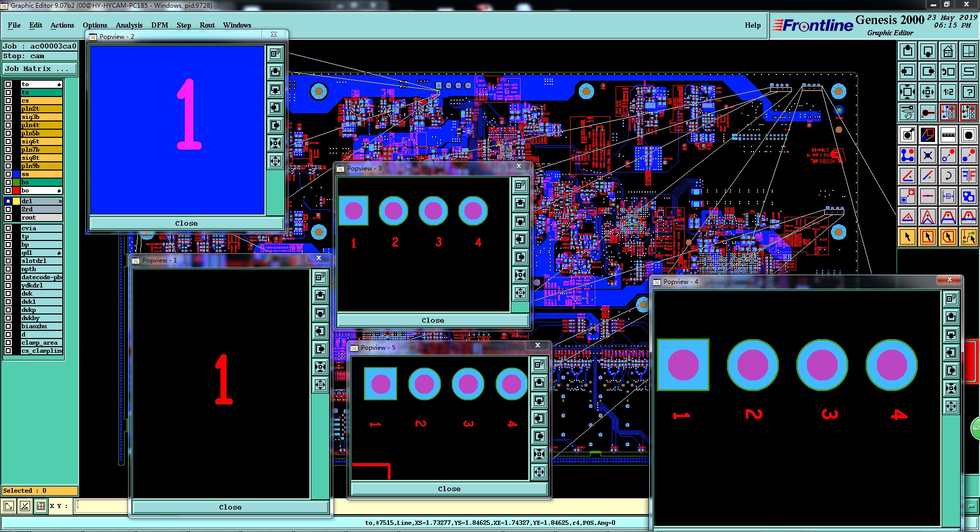
Task: Open the Rout menu
Action: pyautogui.click(x=207, y=25)
